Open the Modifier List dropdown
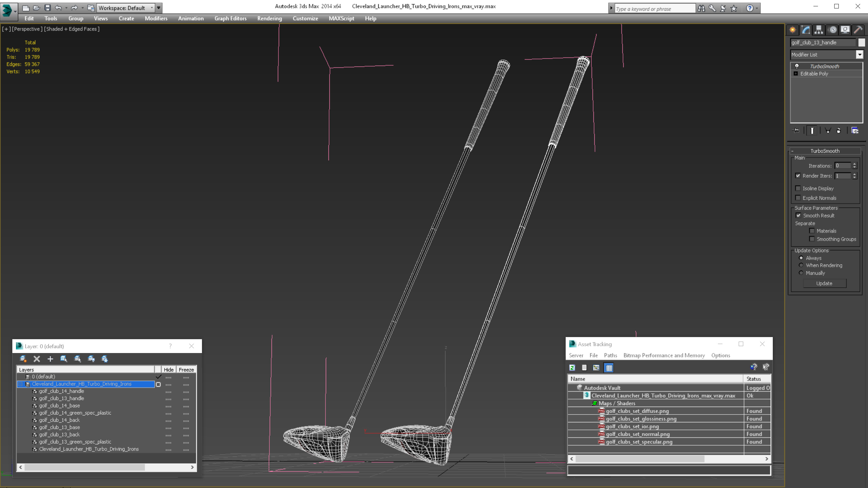The image size is (868, 488). [x=860, y=55]
